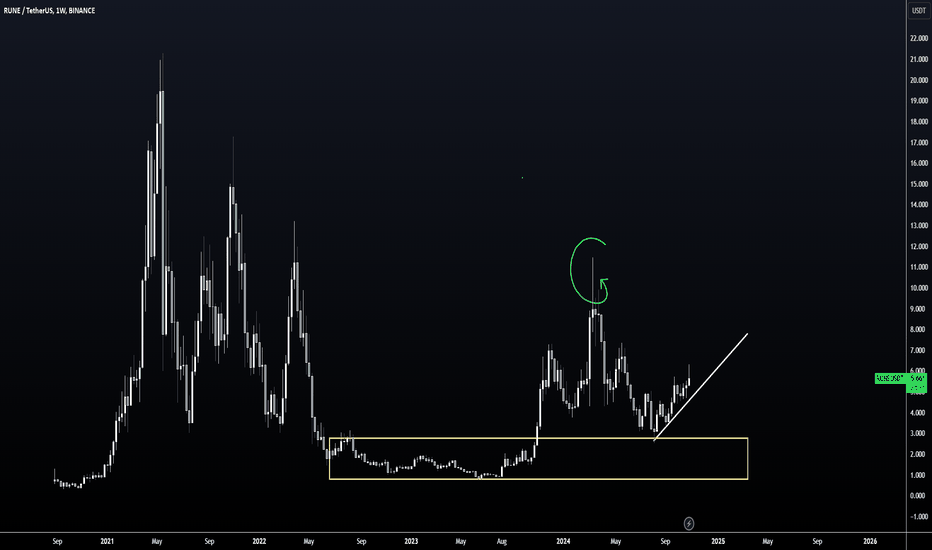Image resolution: width=932 pixels, height=550 pixels.
Task: Click the 0.000 price axis label
Action: click(920, 495)
